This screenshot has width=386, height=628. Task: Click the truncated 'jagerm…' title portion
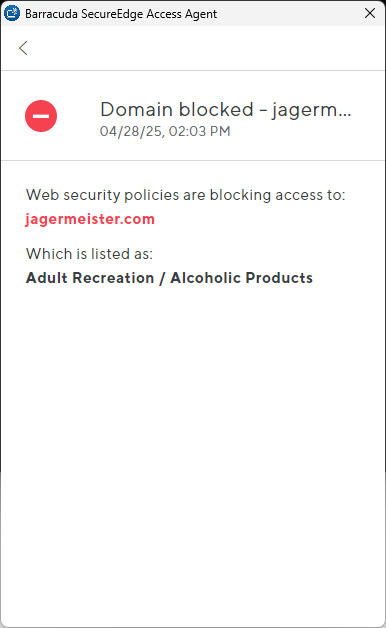(312, 110)
